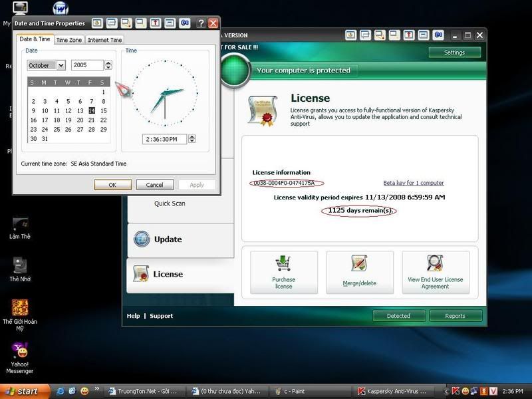The image size is (532, 399).
Task: Click OK in Date and Time Properties
Action: coord(112,185)
